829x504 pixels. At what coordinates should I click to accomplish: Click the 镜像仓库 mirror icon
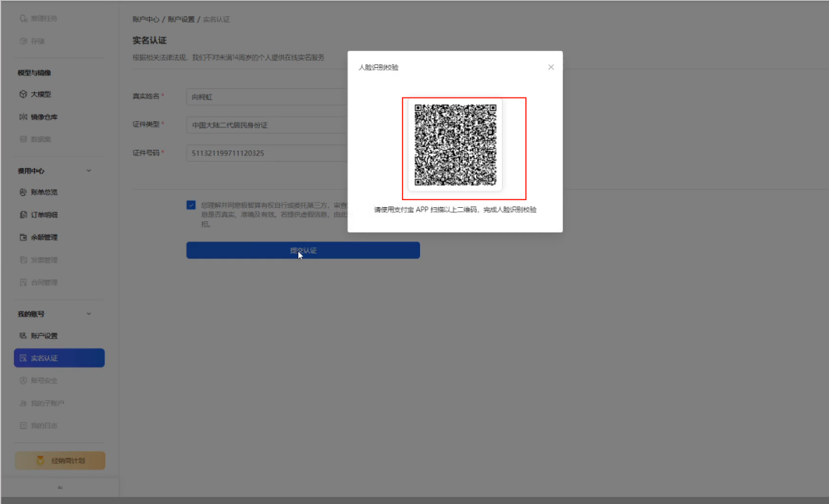(23, 117)
